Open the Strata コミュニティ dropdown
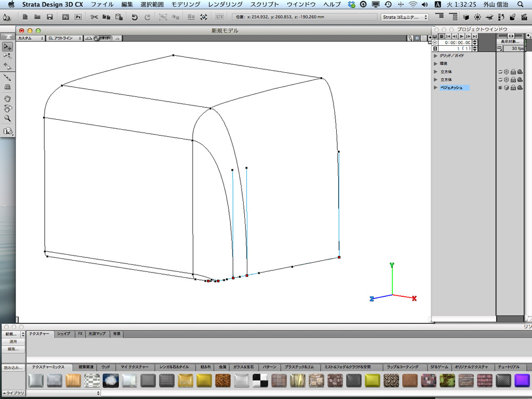532x399 pixels. 405,17
